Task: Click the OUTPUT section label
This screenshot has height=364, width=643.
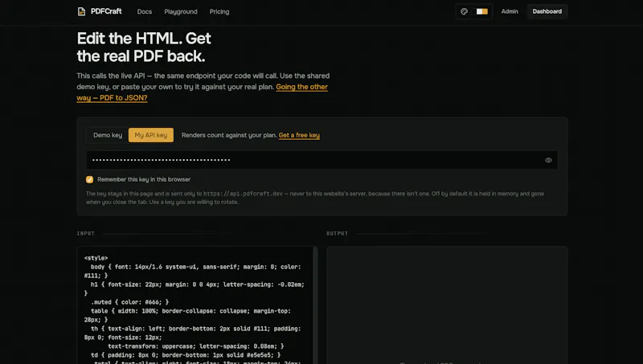Action: click(337, 234)
